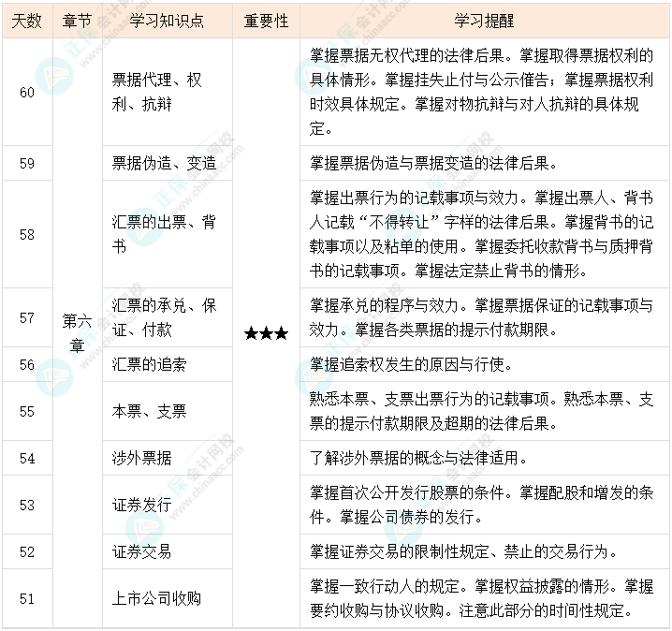Viewport: 672px width, 631px height.
Task: Select the 章节 column header
Action: coord(77,21)
